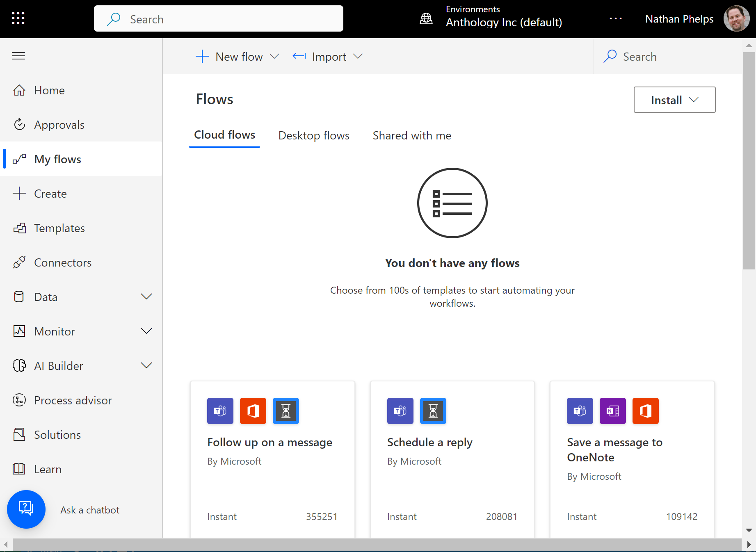Click the Environments globe icon
Viewport: 756px width, 552px height.
coord(426,19)
